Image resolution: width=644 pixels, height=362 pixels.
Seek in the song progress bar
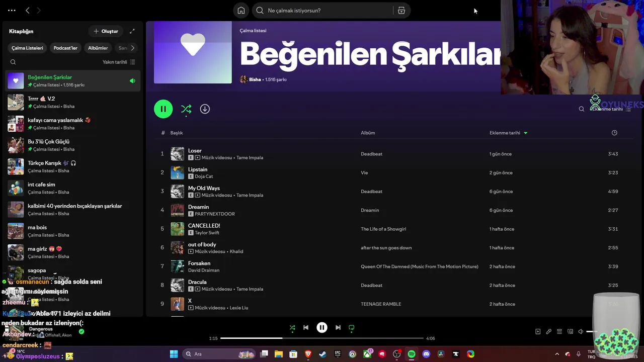(x=322, y=338)
